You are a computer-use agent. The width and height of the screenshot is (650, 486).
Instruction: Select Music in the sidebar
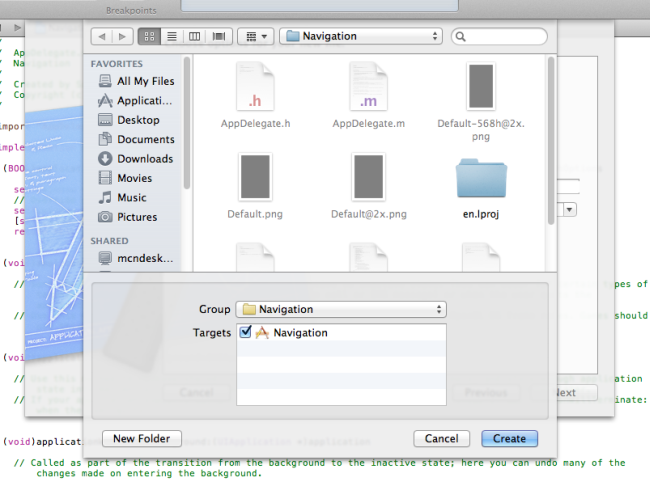point(122,197)
